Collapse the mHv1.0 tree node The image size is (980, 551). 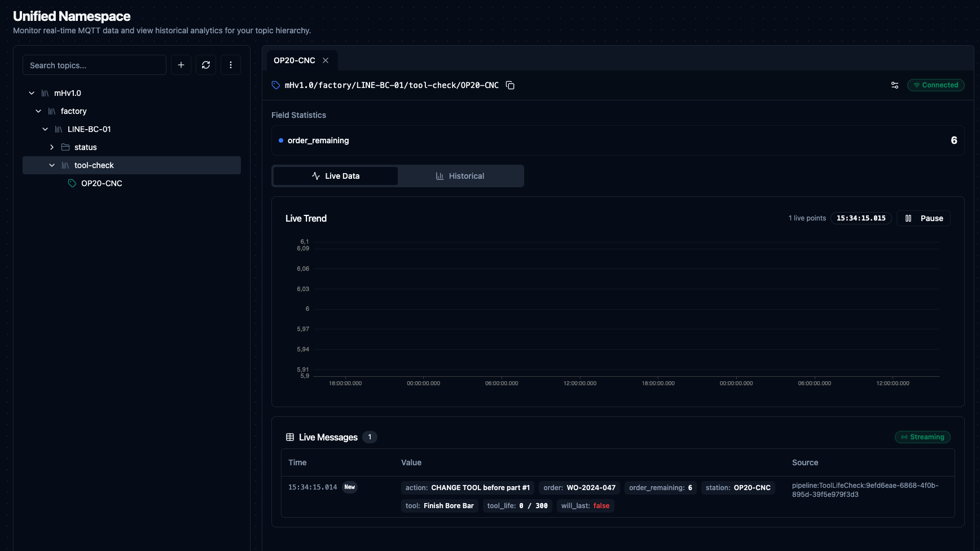click(32, 93)
